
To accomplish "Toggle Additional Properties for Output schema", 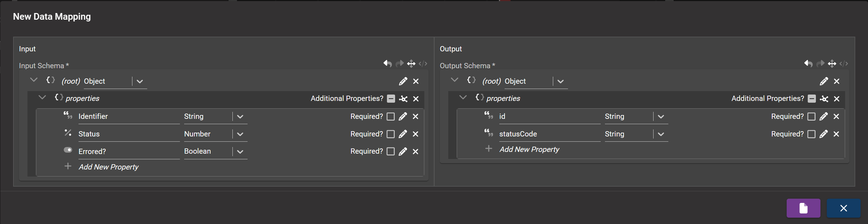I will 812,99.
